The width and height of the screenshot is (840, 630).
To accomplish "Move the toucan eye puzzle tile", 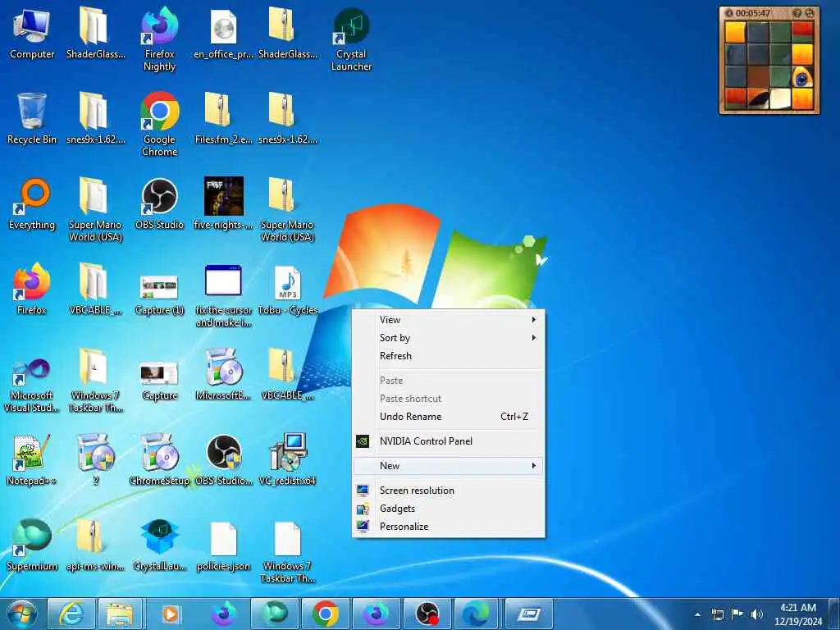I will (802, 76).
